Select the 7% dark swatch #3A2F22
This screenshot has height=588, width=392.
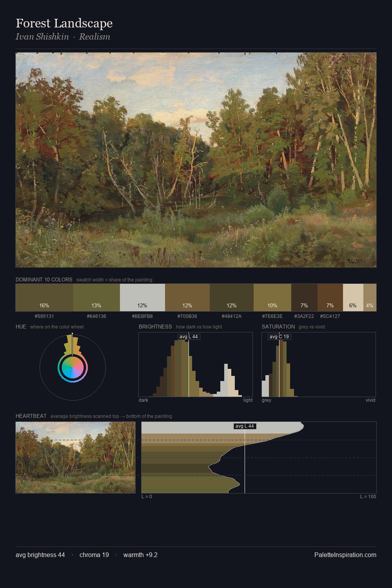304,298
